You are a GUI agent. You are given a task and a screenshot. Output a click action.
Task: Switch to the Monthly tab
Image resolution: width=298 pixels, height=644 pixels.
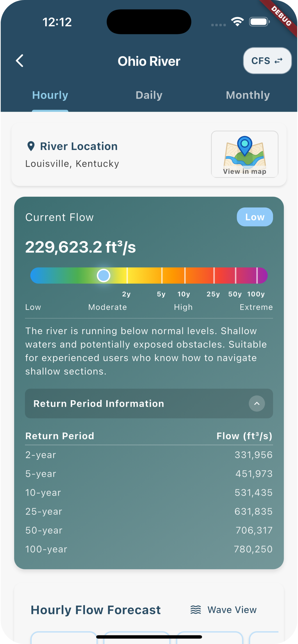[248, 95]
